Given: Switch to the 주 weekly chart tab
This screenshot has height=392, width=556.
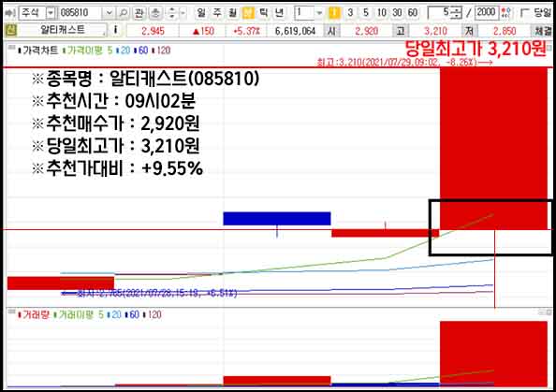Looking at the screenshot, I should coord(216,13).
